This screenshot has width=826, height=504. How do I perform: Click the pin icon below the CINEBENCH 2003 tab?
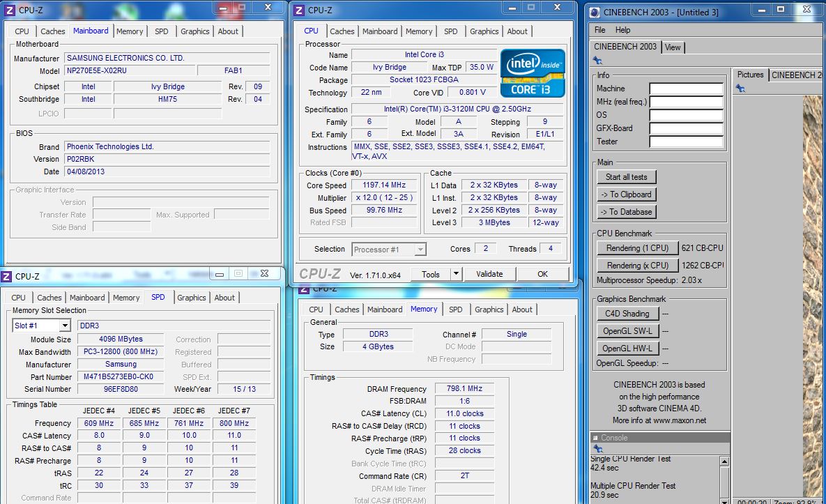coord(597,61)
